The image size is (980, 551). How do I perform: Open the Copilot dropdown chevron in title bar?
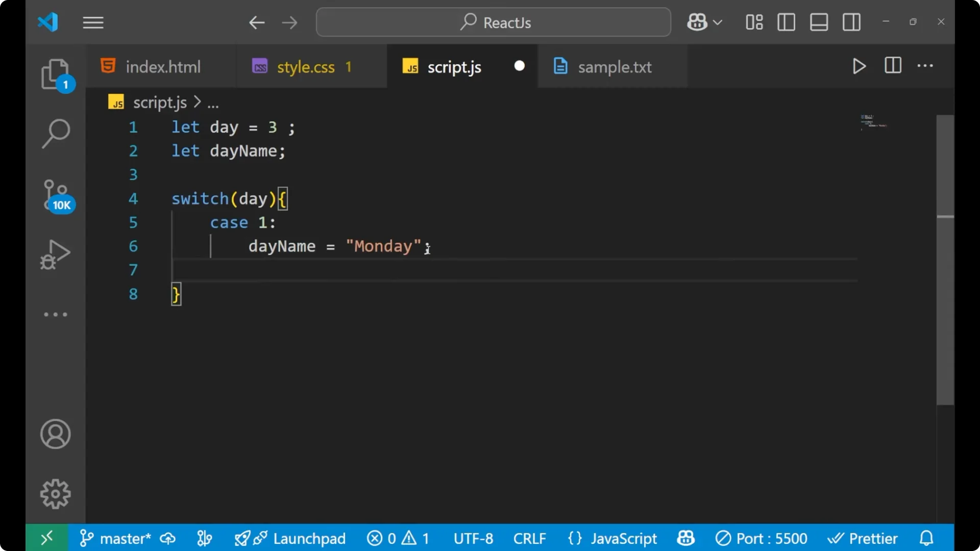(x=719, y=22)
